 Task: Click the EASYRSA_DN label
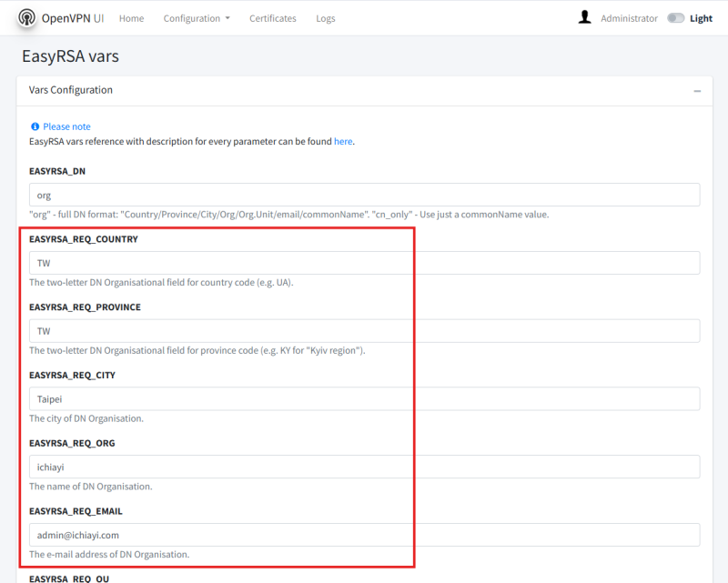pos(57,171)
